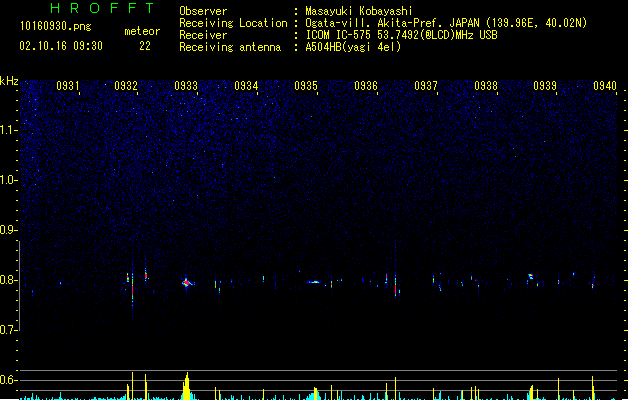The image size is (629, 400).
Task: Click the 0936 time marker
Action: 366,86
